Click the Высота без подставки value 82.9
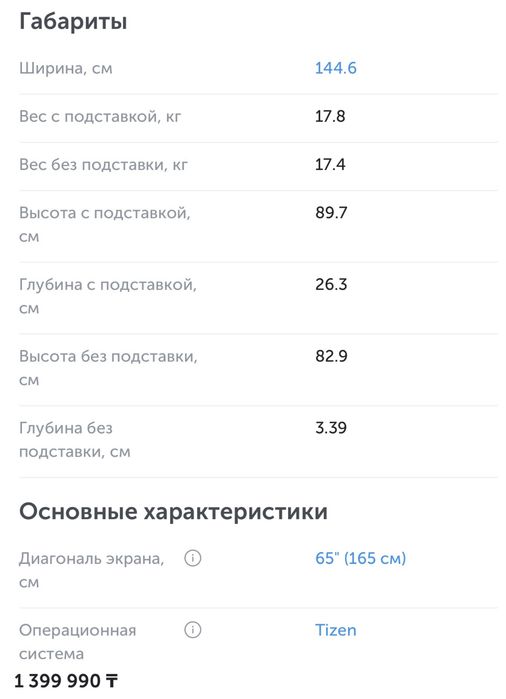This screenshot has width=506, height=699. [x=331, y=356]
